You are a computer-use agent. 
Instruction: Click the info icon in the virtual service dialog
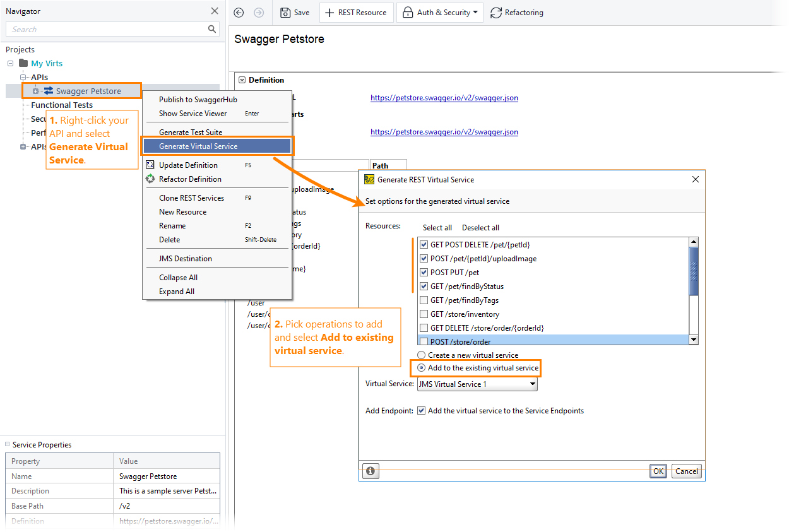tap(371, 471)
